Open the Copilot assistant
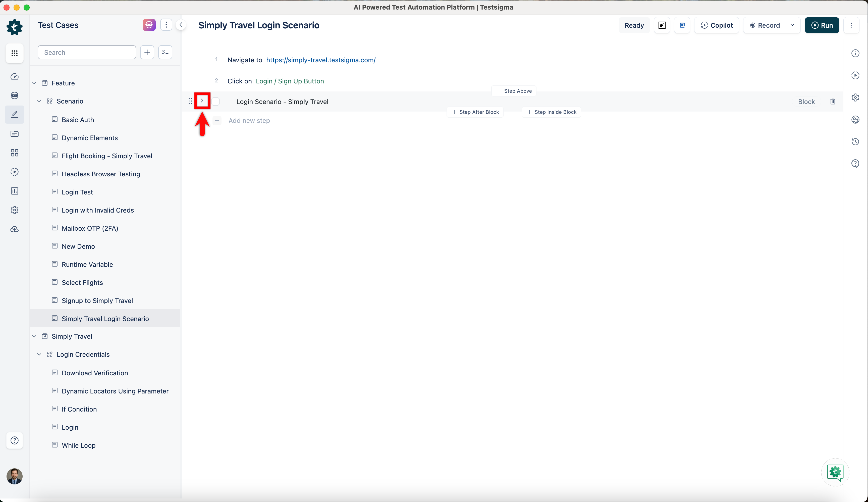Image resolution: width=868 pixels, height=502 pixels. pyautogui.click(x=717, y=25)
